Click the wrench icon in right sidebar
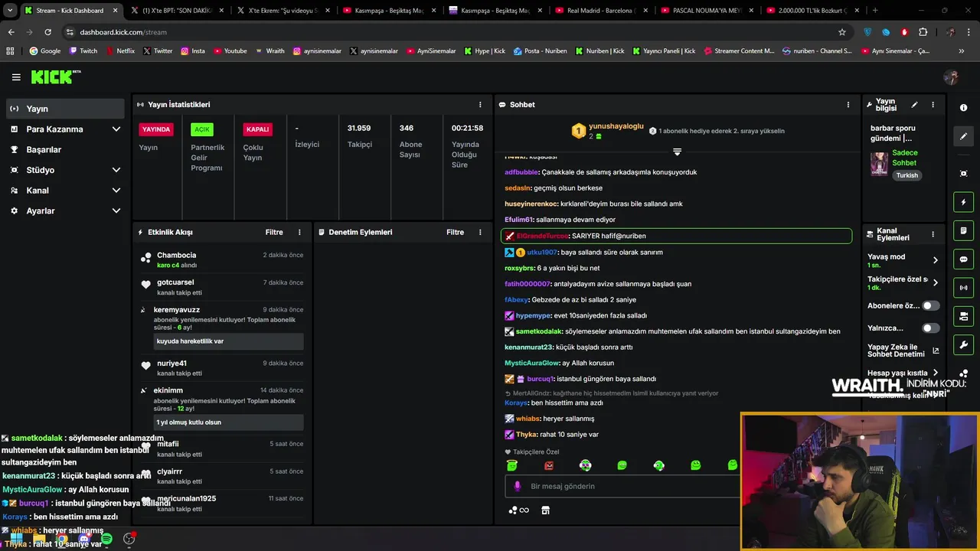 click(964, 344)
